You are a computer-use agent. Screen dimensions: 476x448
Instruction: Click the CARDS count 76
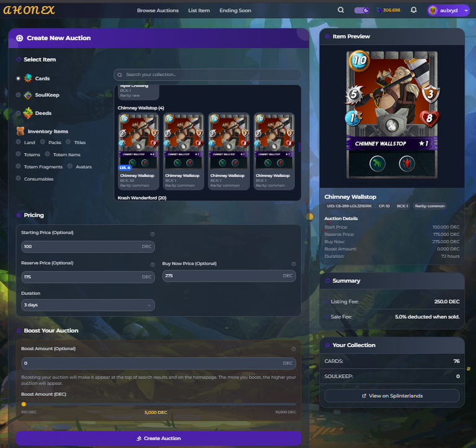pos(456,361)
